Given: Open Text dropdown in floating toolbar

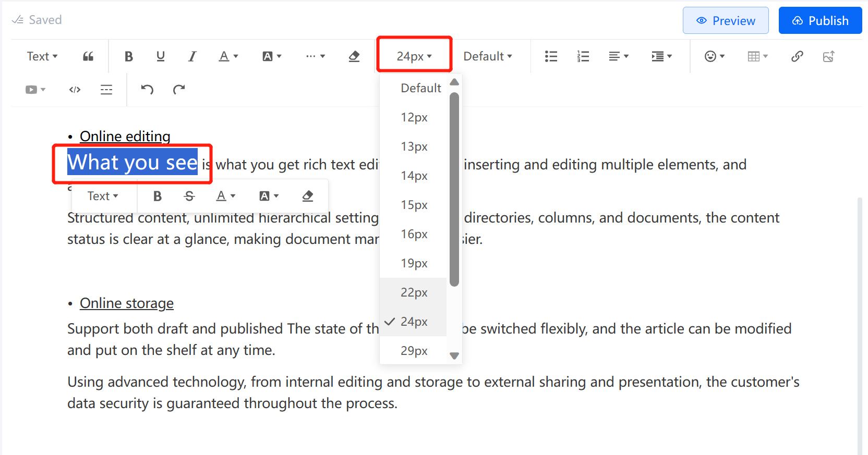Looking at the screenshot, I should [103, 196].
